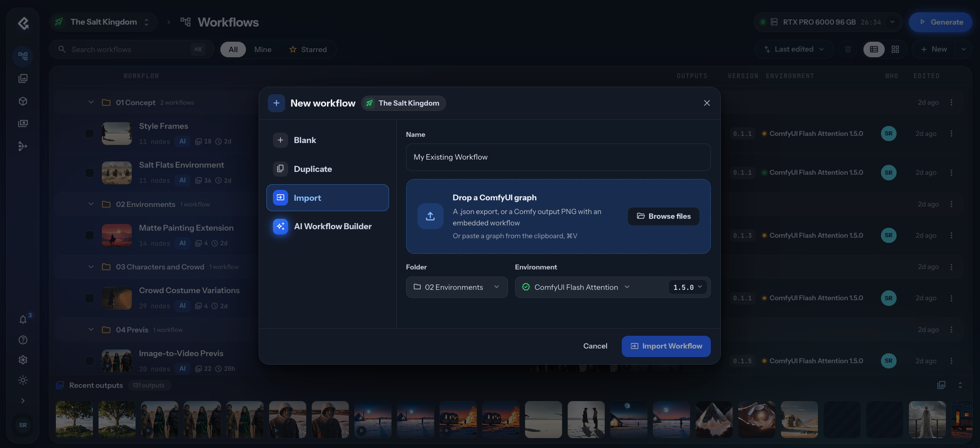Image resolution: width=980 pixels, height=448 pixels.
Task: Open the ComfyUI Flash Attention environment dropdown
Action: tap(576, 287)
